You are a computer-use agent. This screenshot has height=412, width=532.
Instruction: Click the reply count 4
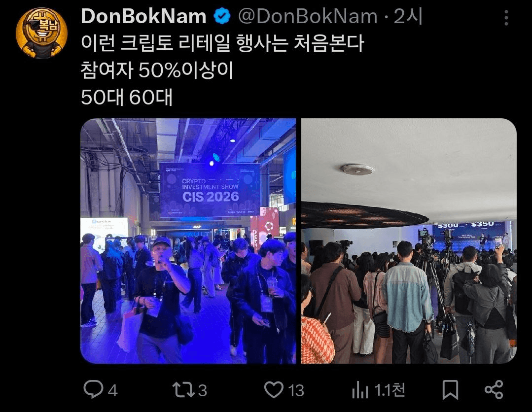[112, 391]
